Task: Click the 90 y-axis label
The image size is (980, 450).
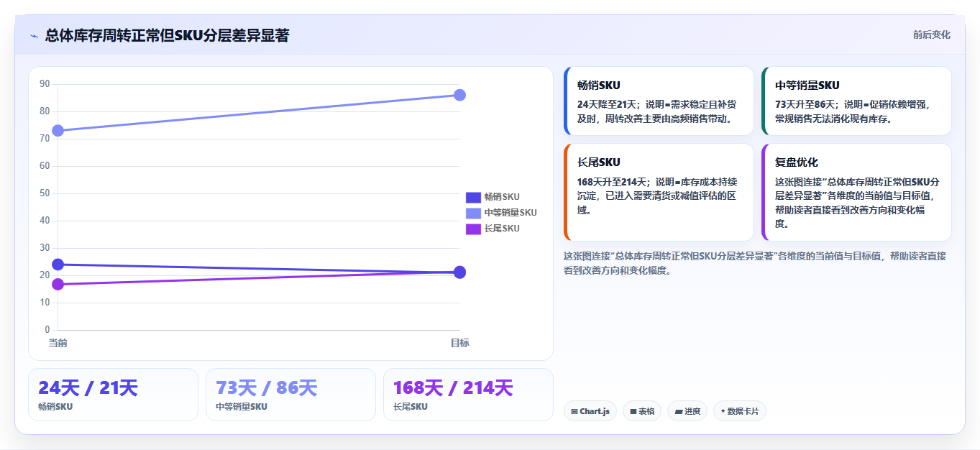Action: [x=45, y=84]
